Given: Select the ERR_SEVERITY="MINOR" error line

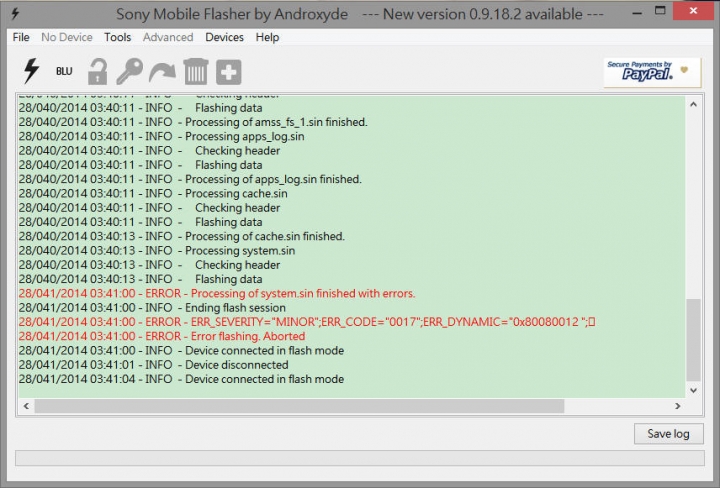Looking at the screenshot, I should pos(307,322).
